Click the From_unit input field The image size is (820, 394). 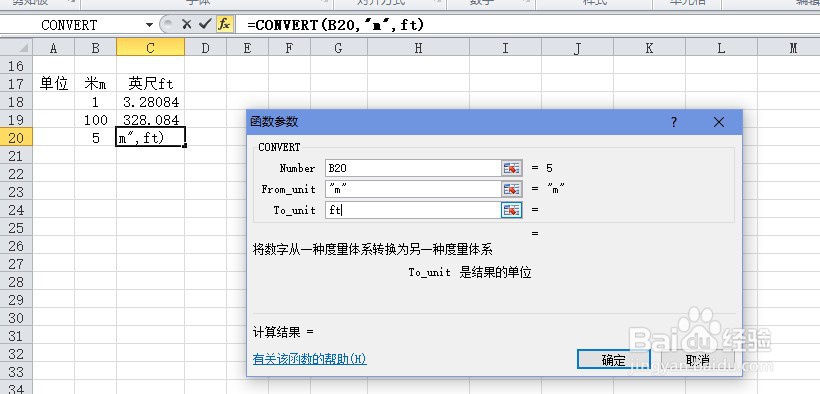coord(413,189)
